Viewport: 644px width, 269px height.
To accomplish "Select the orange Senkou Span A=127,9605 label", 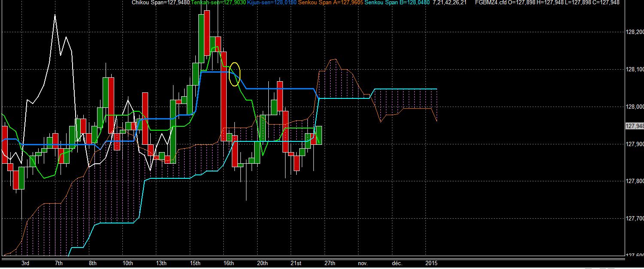I will pyautogui.click(x=331, y=3).
